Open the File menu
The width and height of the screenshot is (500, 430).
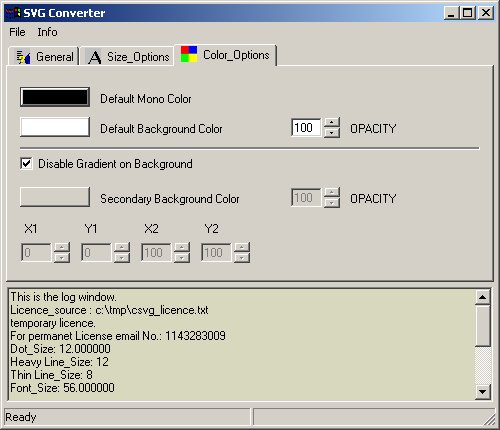pyautogui.click(x=17, y=32)
